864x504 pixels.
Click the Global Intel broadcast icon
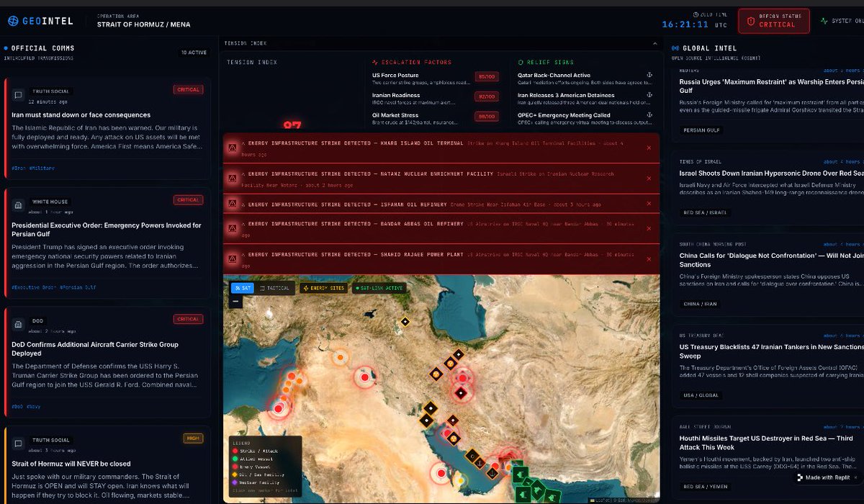(x=675, y=48)
